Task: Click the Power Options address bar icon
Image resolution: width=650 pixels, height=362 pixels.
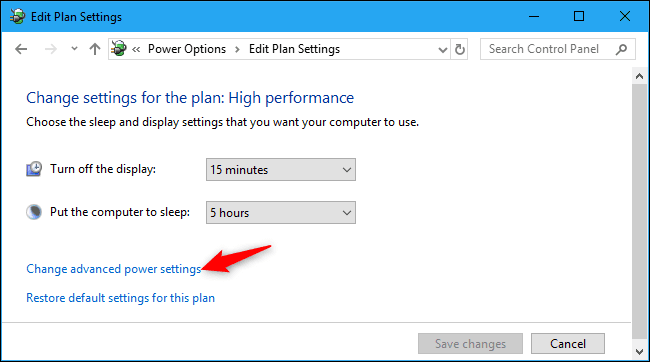Action: (x=119, y=49)
